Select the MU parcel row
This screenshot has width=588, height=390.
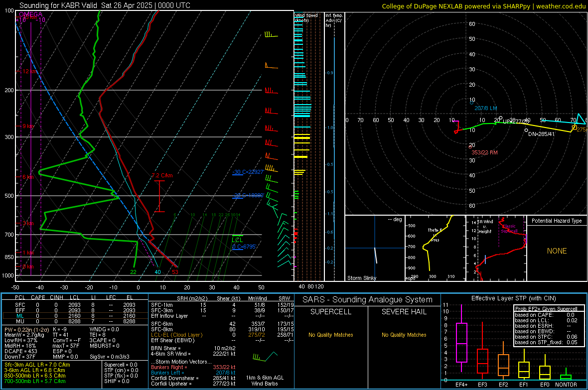75,321
